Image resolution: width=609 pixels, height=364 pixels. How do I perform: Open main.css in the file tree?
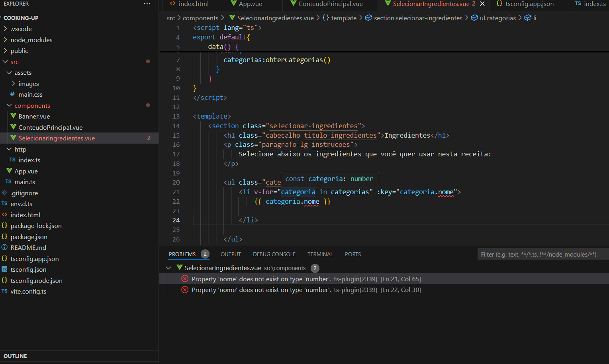30,94
